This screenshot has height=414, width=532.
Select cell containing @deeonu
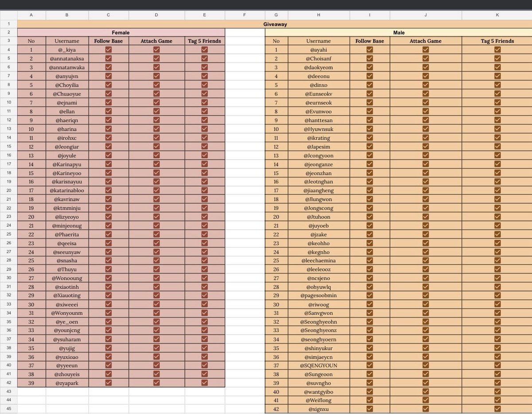coord(318,76)
